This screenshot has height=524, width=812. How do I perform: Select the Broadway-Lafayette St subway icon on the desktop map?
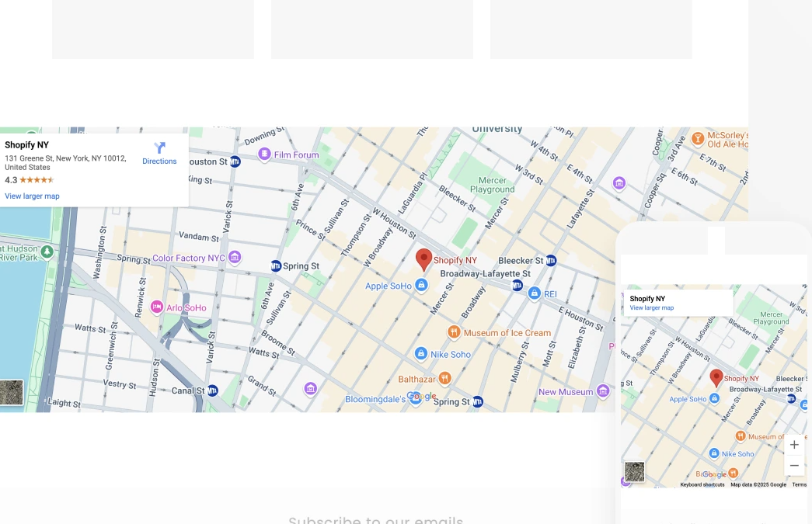pos(517,285)
